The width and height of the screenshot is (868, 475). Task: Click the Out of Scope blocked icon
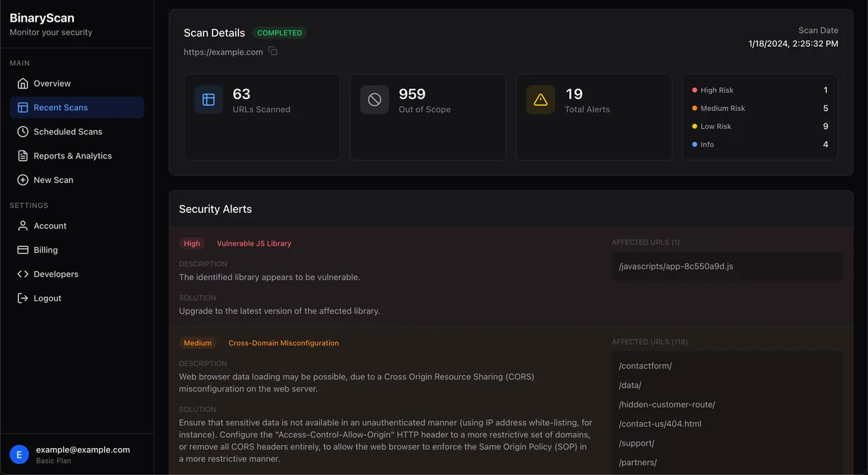coord(375,100)
